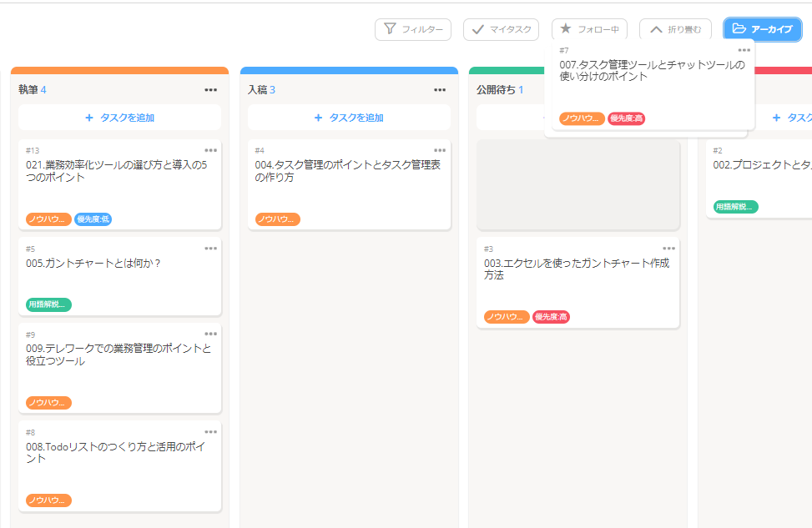
Task: Open the 003.エクセルを使ったガントチャート作成方法 card
Action: point(578,283)
